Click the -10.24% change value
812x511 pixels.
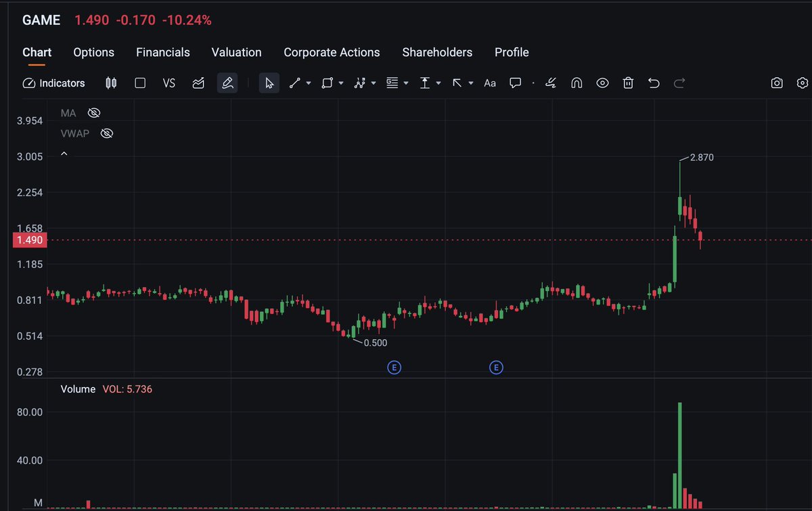[x=187, y=20]
